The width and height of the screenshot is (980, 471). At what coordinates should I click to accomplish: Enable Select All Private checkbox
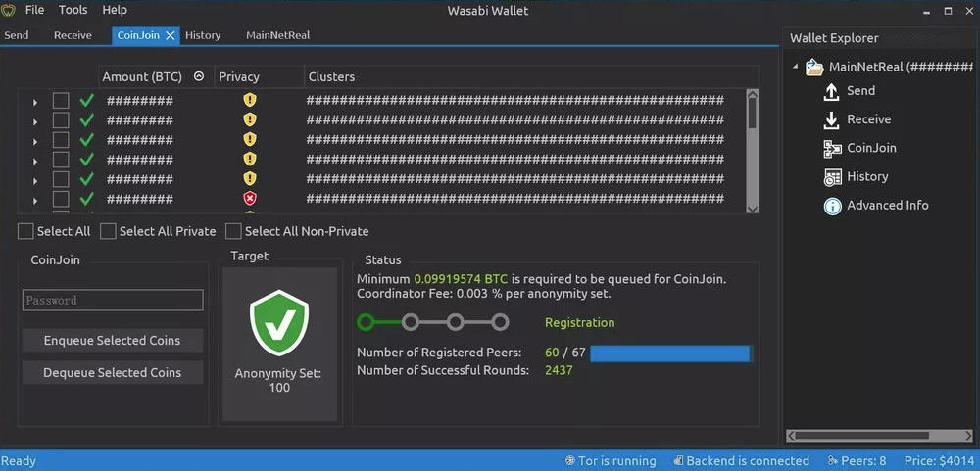pos(108,232)
